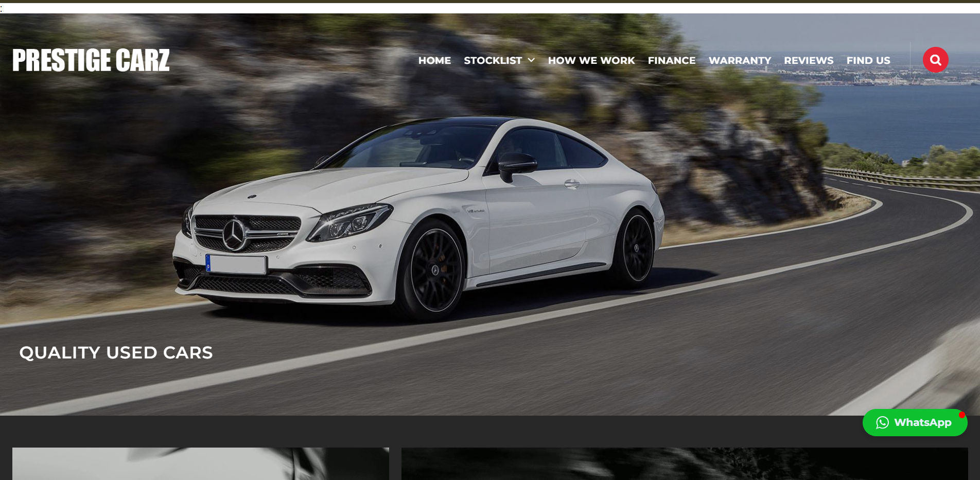Click the red notification dot on the WhatsApp widget

(961, 414)
